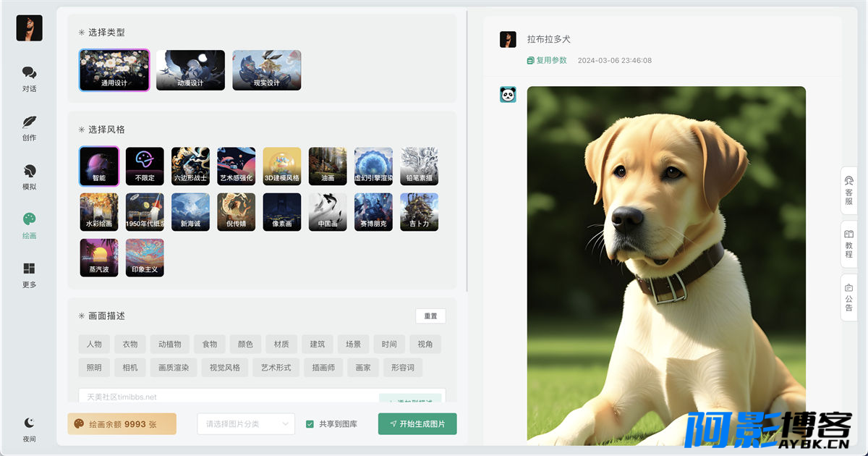
Task: Open 客服 customer service side tab
Action: click(849, 190)
